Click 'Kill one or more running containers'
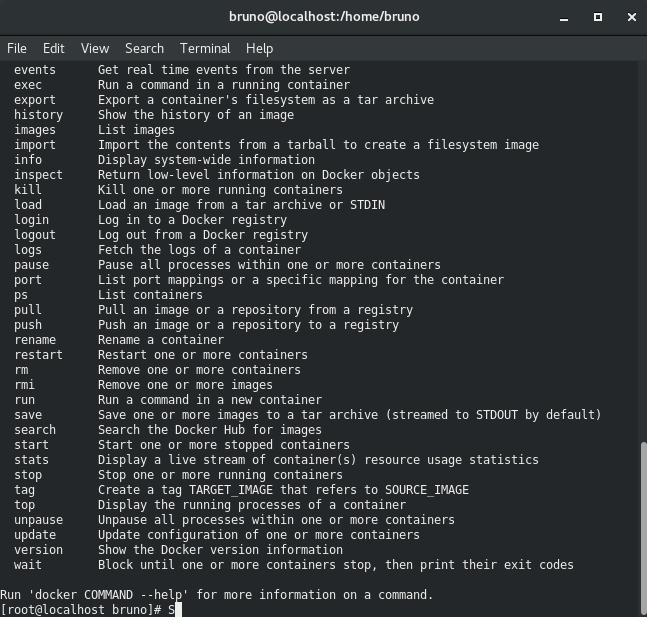This screenshot has height=617, width=647. point(220,190)
